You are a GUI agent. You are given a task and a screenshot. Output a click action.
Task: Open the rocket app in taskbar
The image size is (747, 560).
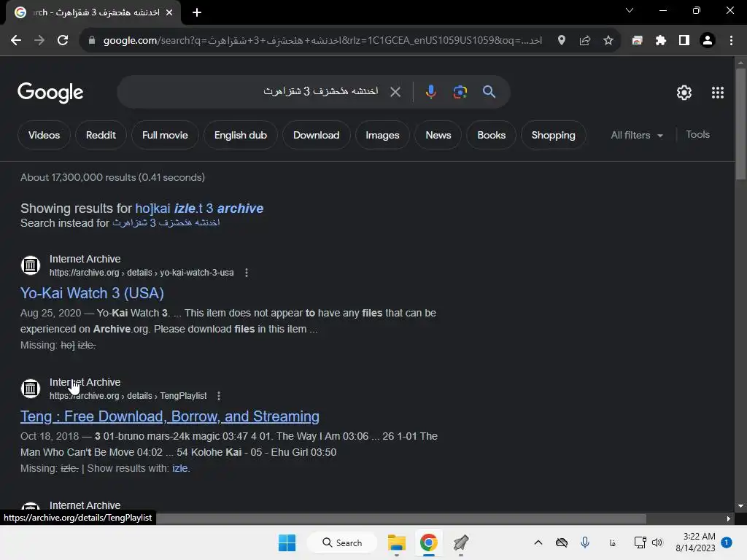[461, 542]
